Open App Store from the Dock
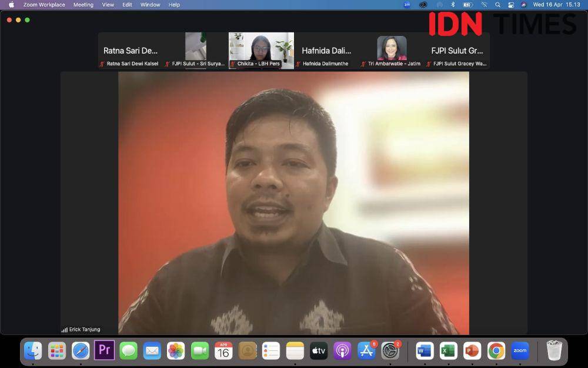 pos(366,351)
